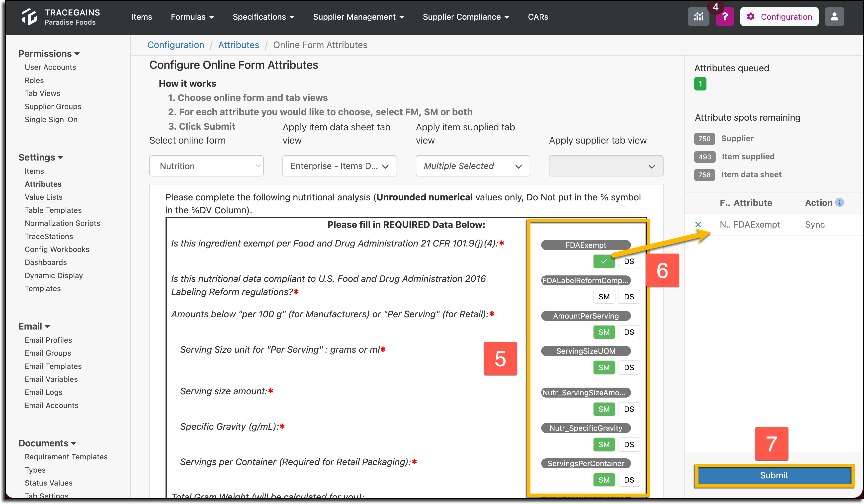
Task: Open the Configuration button in header
Action: pos(779,16)
